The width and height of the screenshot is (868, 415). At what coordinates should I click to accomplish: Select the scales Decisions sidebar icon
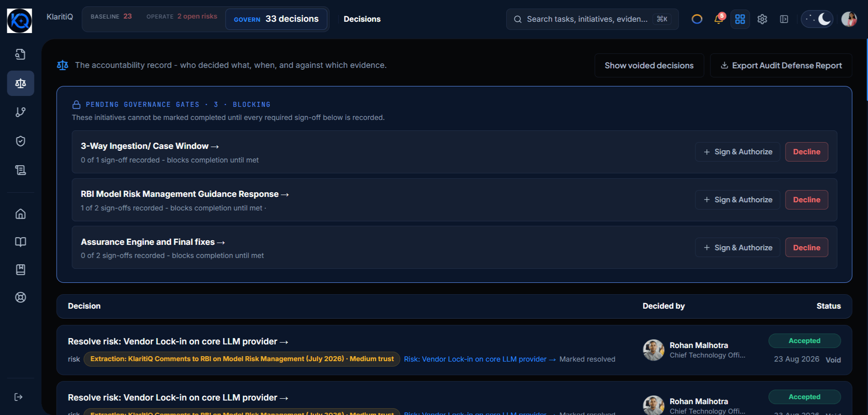pyautogui.click(x=20, y=83)
